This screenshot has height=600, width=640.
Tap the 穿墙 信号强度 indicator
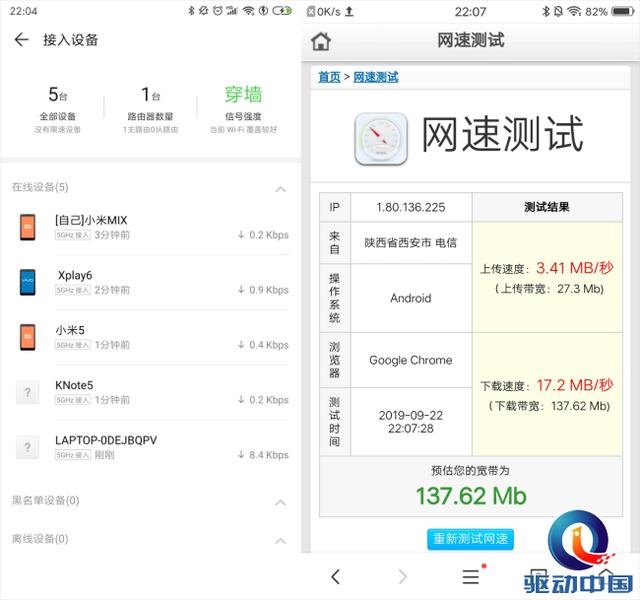pos(243,109)
